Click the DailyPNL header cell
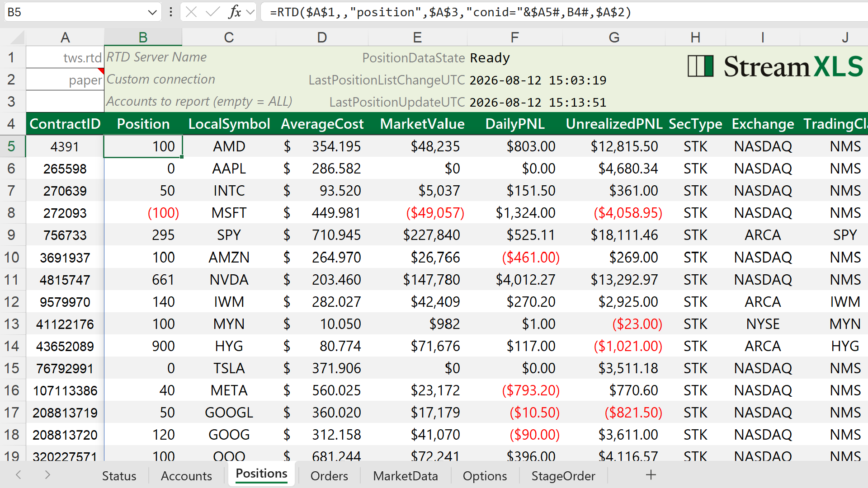The height and width of the screenshot is (488, 868). pyautogui.click(x=515, y=124)
